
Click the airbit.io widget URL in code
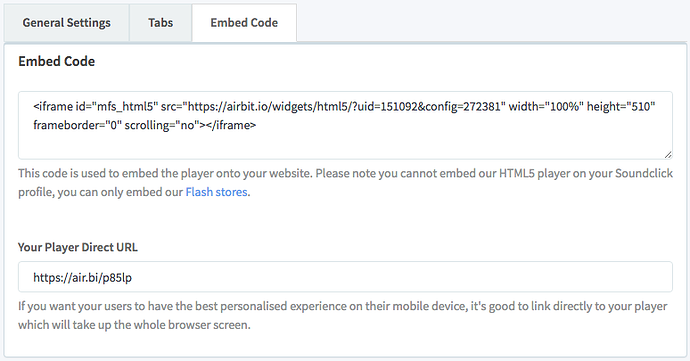pyautogui.click(x=344, y=107)
